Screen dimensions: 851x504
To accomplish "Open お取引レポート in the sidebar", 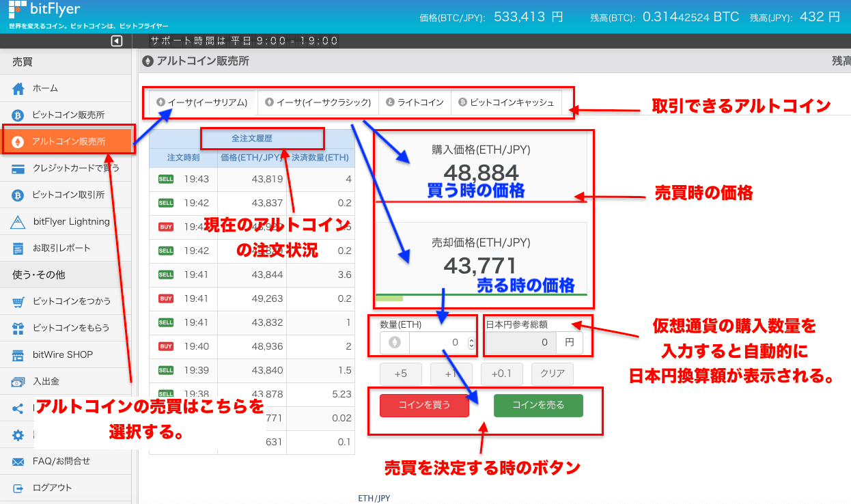I will pos(65,248).
